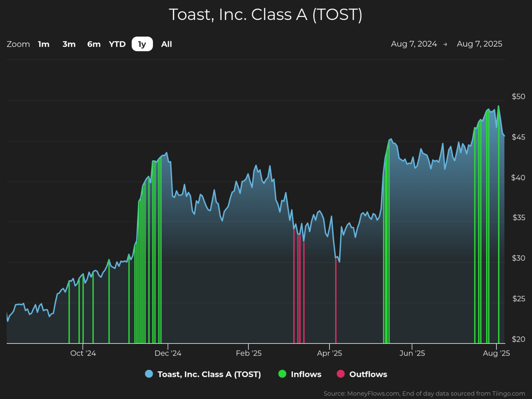Click the chart title Toast, Inc. Class A (TOST)
Viewport: 532px width, 399px height.
coord(266,15)
